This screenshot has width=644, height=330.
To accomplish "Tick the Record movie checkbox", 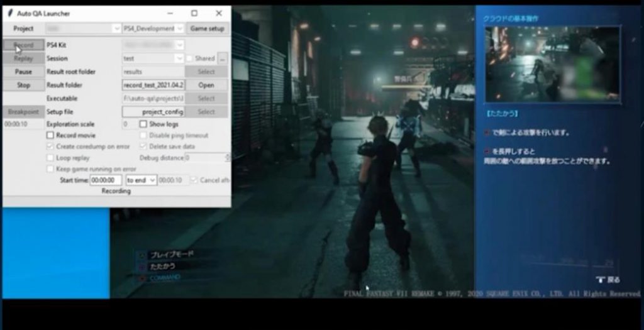I will [x=50, y=135].
